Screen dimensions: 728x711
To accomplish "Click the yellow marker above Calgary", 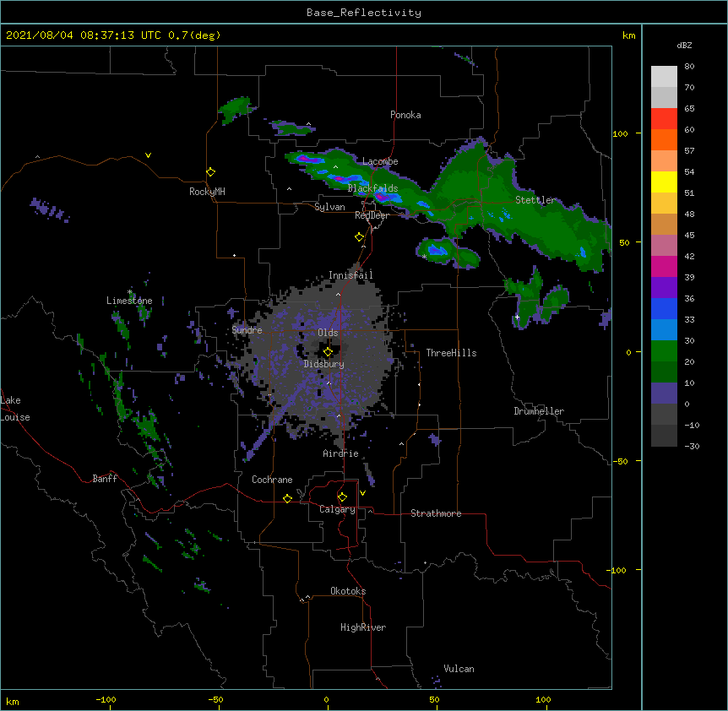I will (342, 497).
